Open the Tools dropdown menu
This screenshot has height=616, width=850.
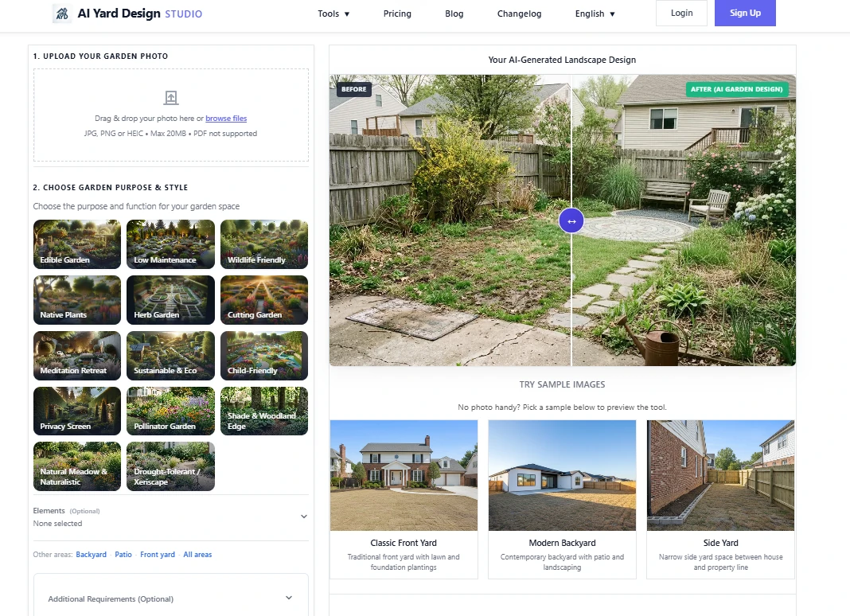pos(333,14)
